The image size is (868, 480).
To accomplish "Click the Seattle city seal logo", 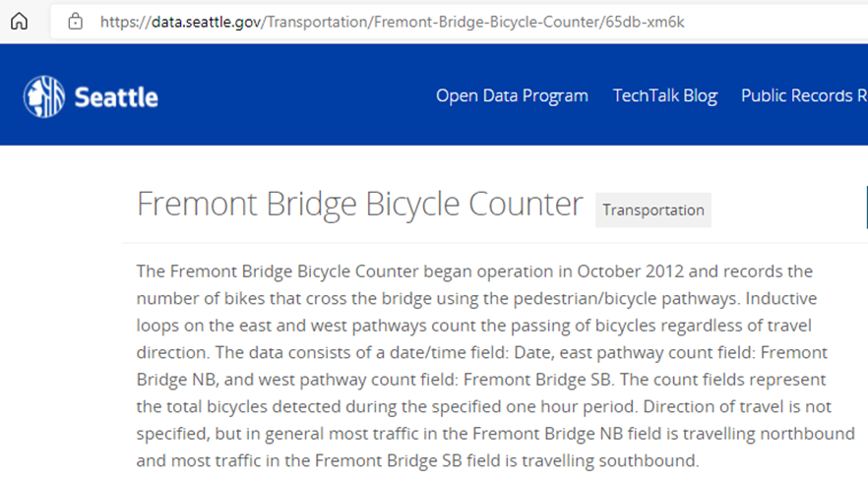I will point(43,95).
